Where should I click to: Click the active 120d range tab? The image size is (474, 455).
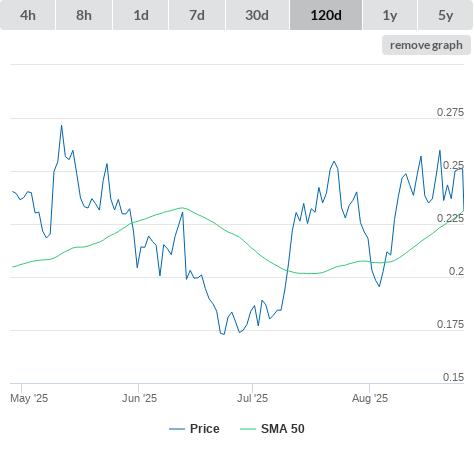[x=326, y=15]
